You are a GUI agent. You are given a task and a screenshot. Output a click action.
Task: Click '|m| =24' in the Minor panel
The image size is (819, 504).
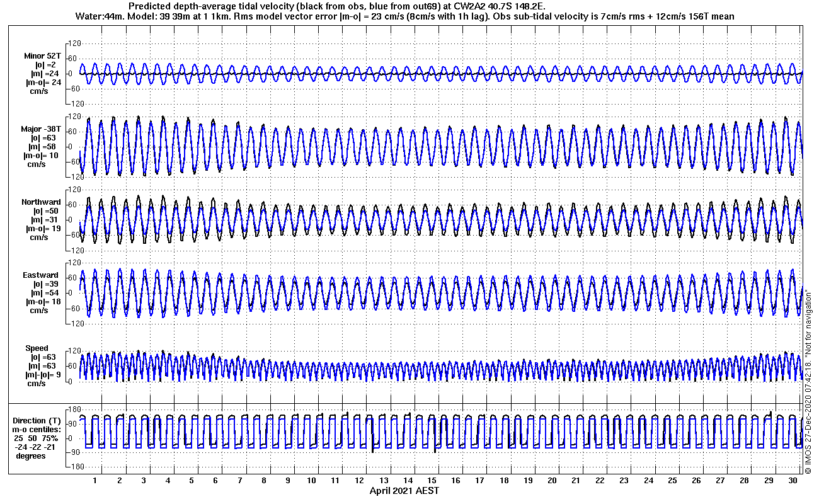45,74
